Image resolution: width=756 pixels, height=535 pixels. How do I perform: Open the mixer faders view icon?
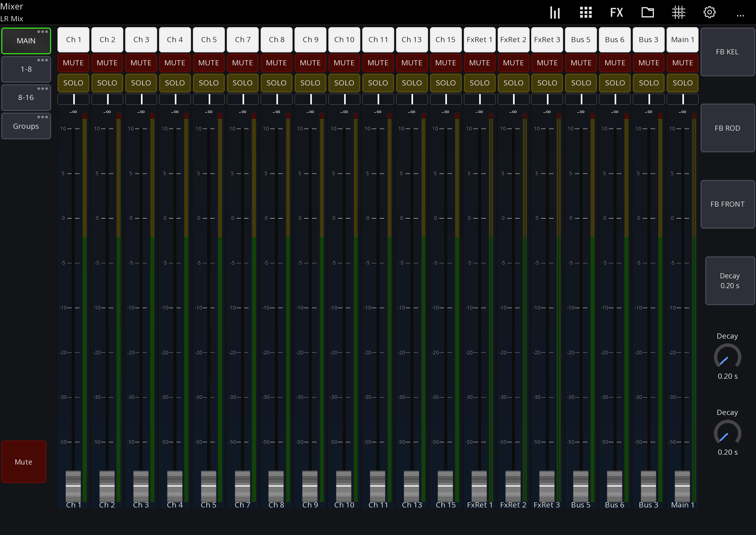555,13
